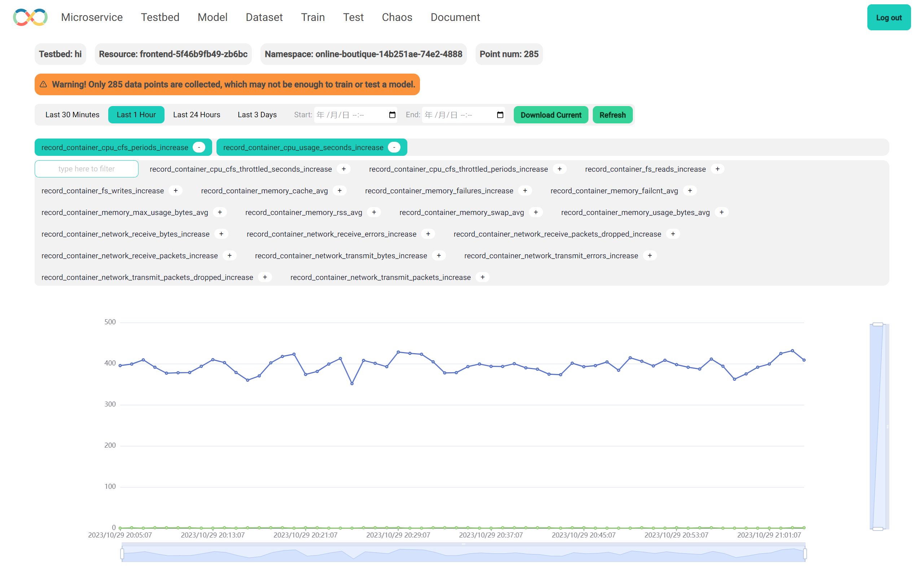Add record_container_cpu_cfs_throttled_seconds_increase via its plus icon
Image resolution: width=924 pixels, height=566 pixels.
[x=343, y=169]
